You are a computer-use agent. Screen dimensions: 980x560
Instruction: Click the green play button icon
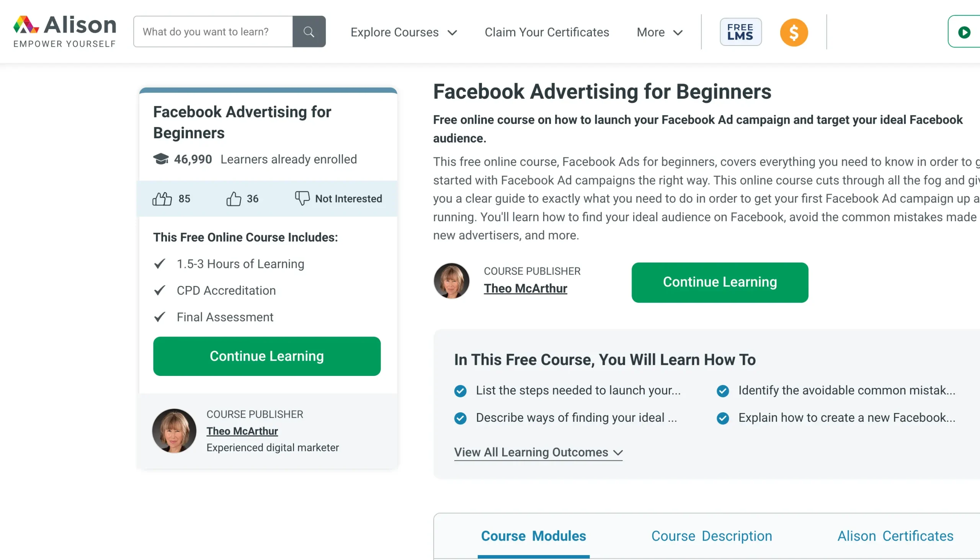[964, 32]
